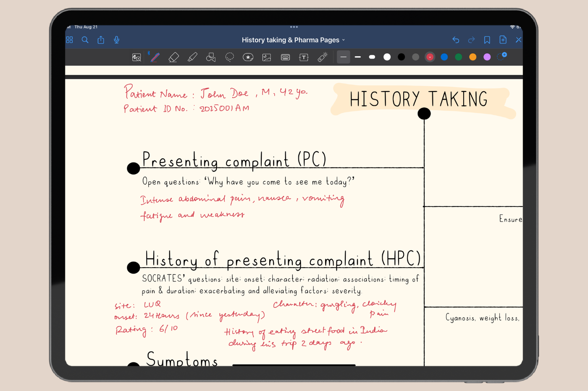The height and width of the screenshot is (391, 588).
Task: Select the thickest stroke width
Action: [x=372, y=57]
